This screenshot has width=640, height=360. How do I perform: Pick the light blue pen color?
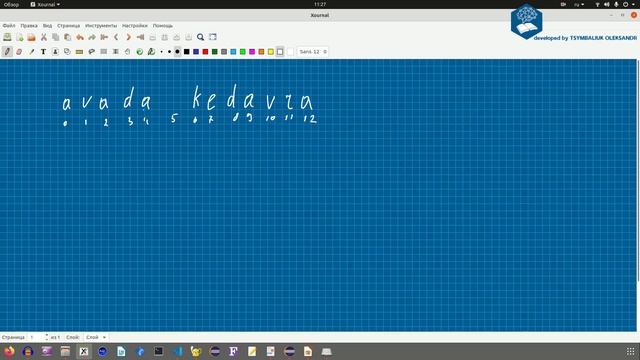pos(233,52)
